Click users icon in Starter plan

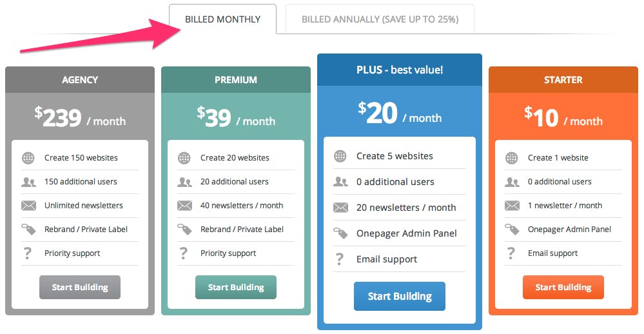coord(512,182)
